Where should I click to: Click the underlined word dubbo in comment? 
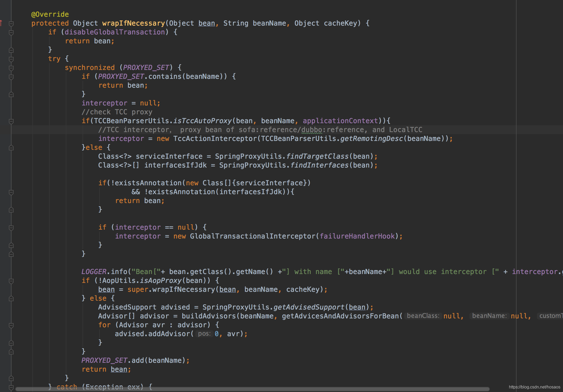pyautogui.click(x=312, y=130)
